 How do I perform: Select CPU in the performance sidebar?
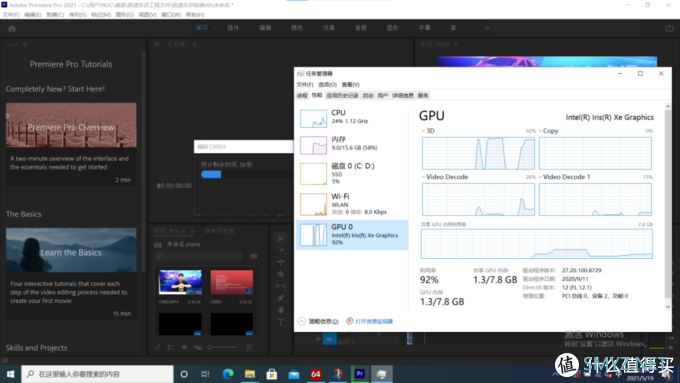click(x=352, y=118)
